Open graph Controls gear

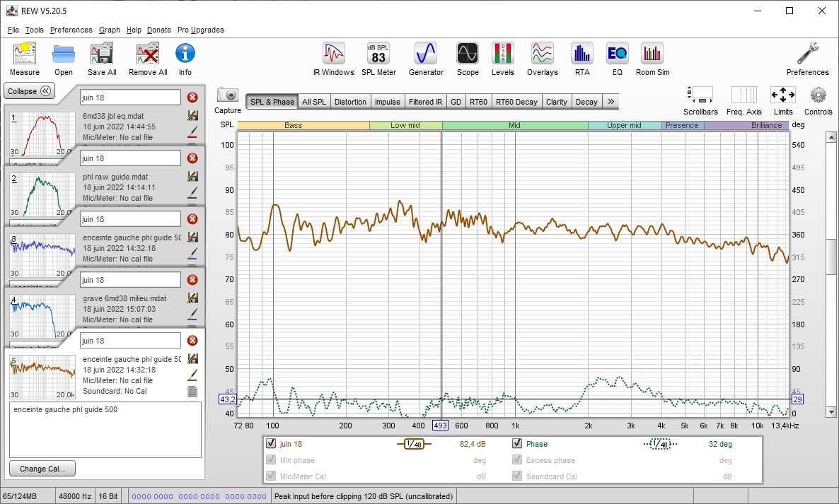(x=818, y=95)
